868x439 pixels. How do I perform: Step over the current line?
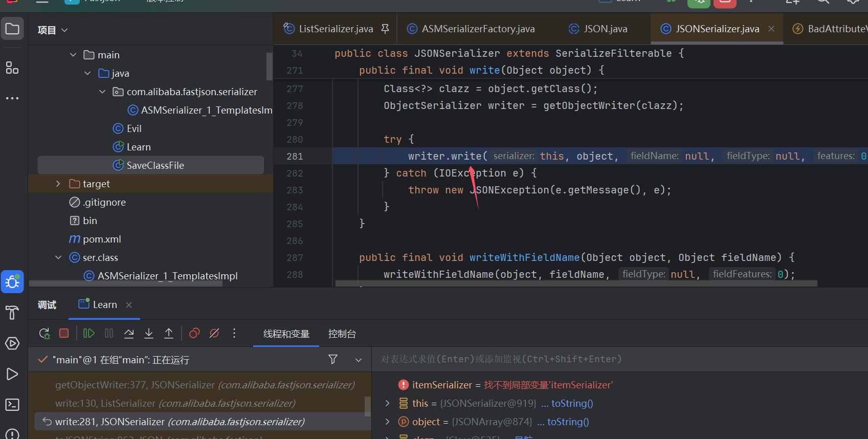pyautogui.click(x=129, y=333)
